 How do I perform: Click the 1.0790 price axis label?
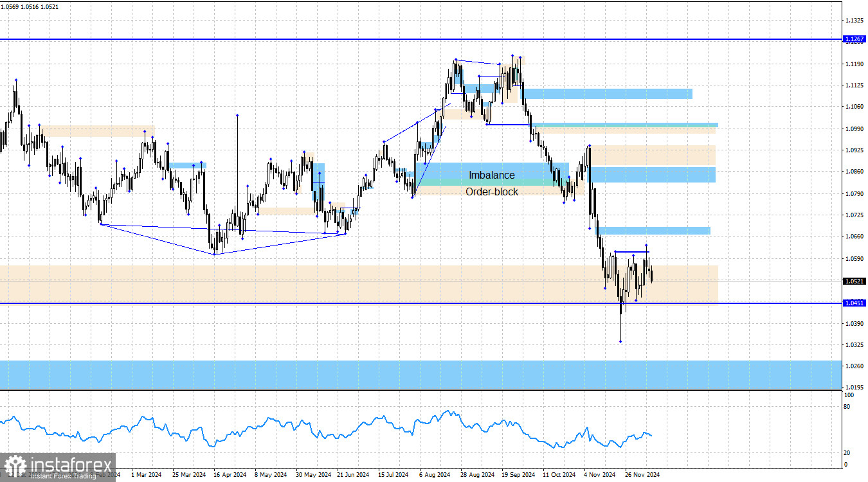tap(855, 193)
